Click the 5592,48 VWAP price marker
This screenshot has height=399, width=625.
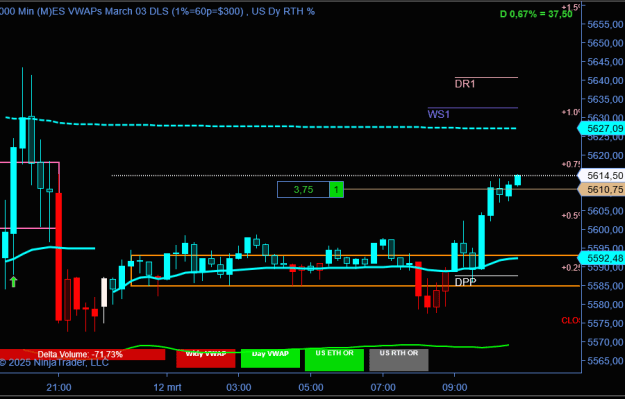tap(601, 258)
